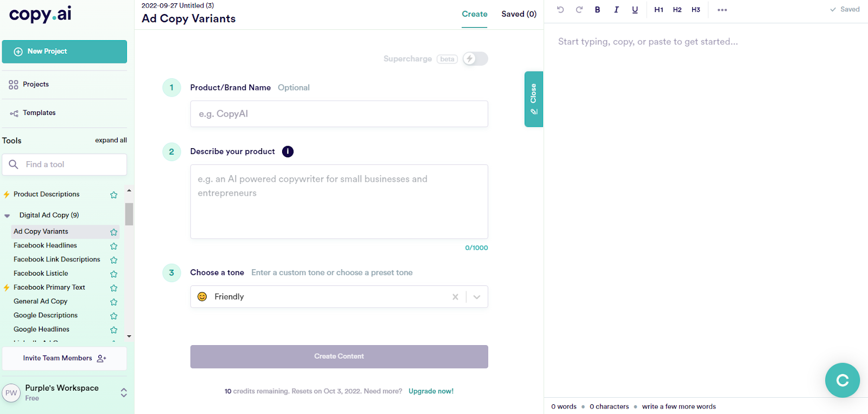This screenshot has height=414, width=868.
Task: Click Invite Team Members
Action: tap(65, 359)
